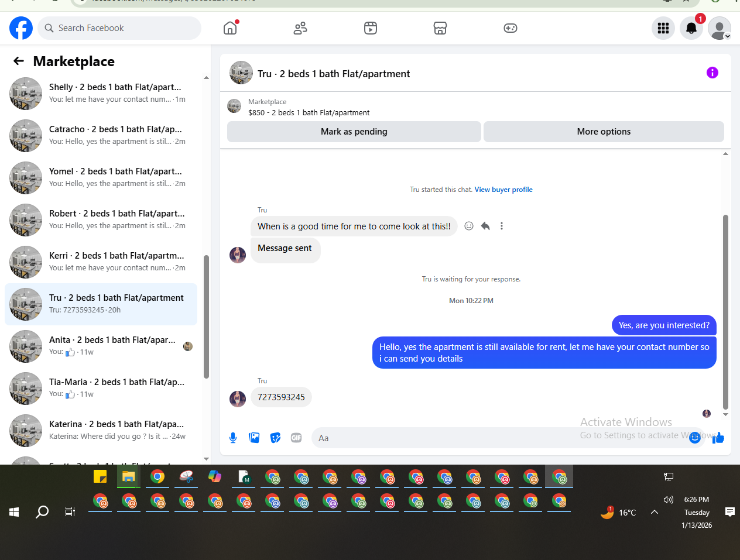The height and width of the screenshot is (560, 740).
Task: Open the Friends icon in top navigation
Action: [x=300, y=28]
